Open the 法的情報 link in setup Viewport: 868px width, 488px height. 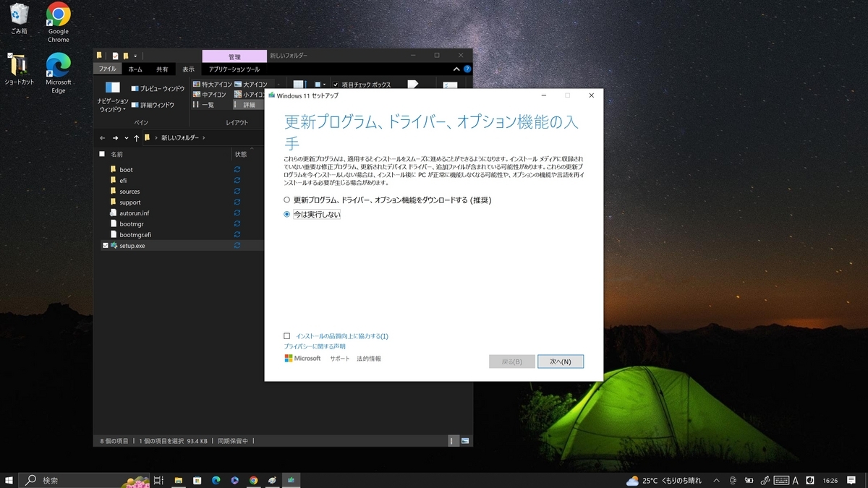point(369,359)
